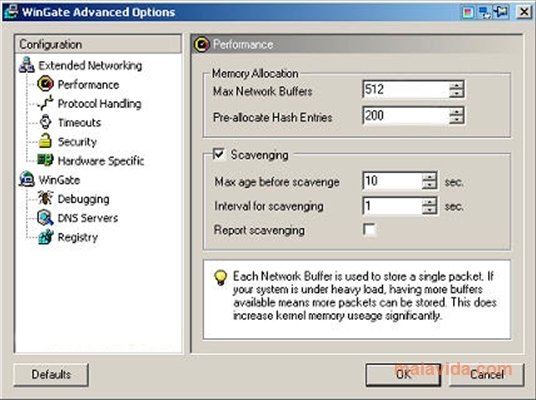Click the Max age before scavenge field

click(392, 180)
